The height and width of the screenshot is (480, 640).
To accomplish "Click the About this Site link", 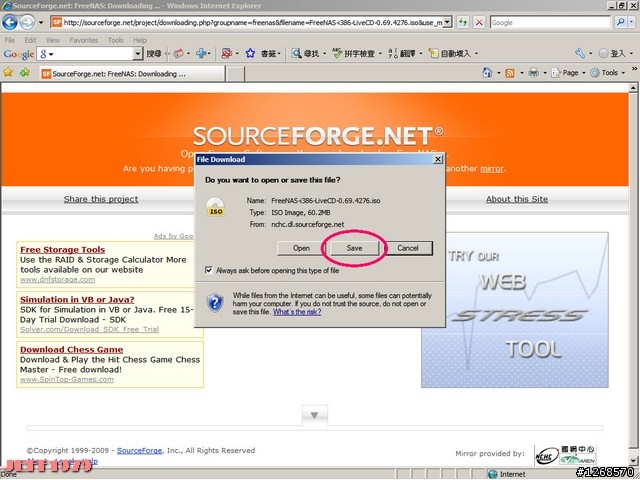I will click(x=517, y=199).
